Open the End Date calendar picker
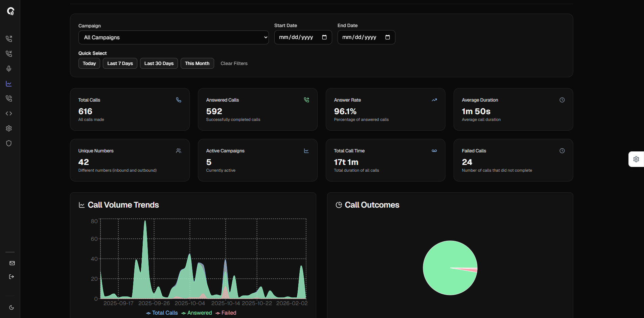 pyautogui.click(x=388, y=37)
